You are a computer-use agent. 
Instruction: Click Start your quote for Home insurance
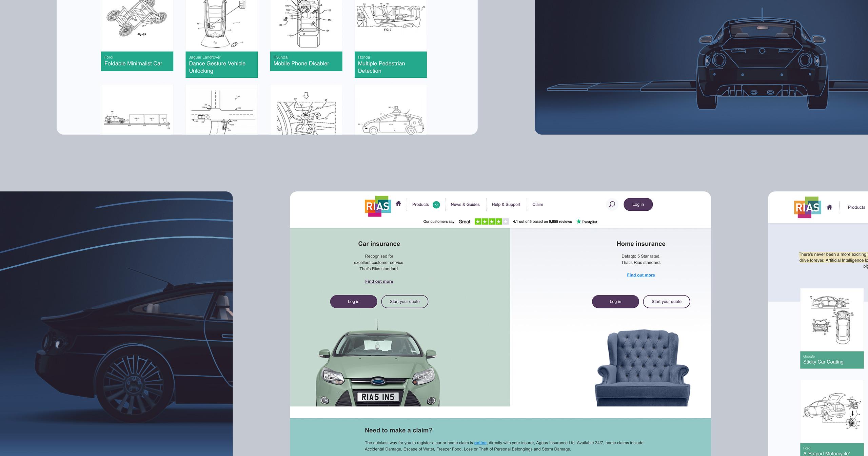pos(666,301)
